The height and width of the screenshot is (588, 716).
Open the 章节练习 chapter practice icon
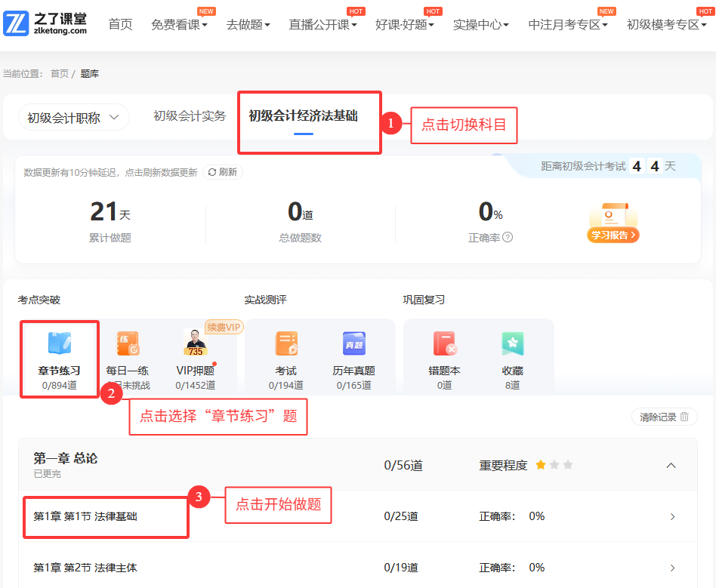tap(59, 344)
